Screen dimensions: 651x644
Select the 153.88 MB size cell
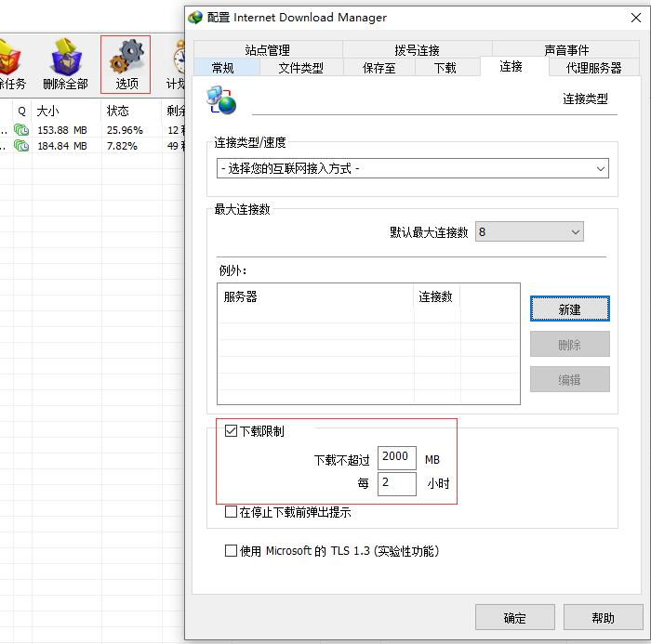pos(62,130)
